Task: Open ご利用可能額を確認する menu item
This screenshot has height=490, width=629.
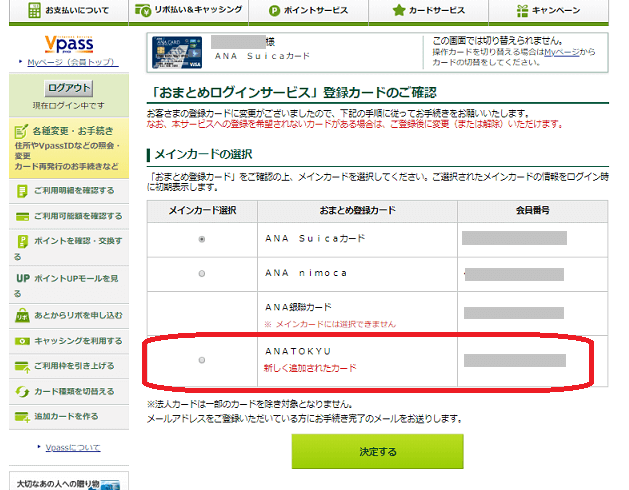Action: [x=69, y=217]
